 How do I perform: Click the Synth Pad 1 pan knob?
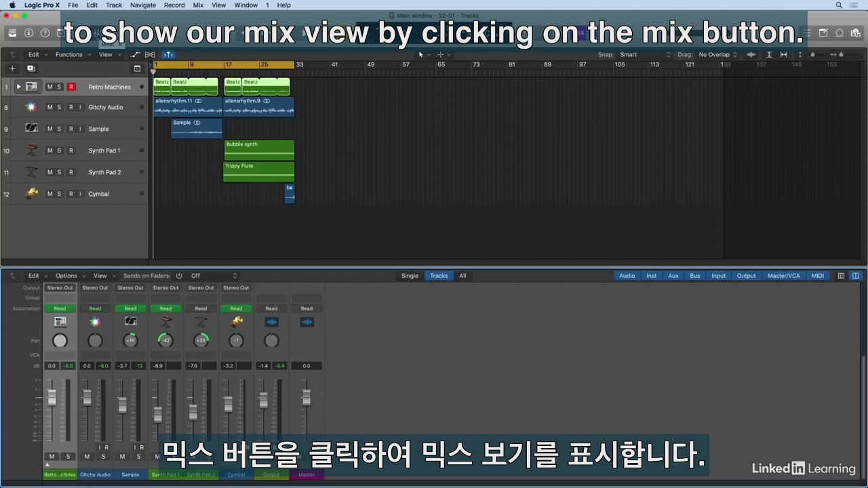pyautogui.click(x=165, y=340)
